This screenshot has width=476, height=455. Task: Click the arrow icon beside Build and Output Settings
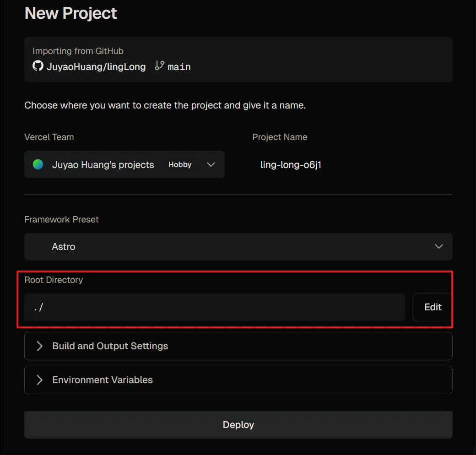pyautogui.click(x=39, y=346)
